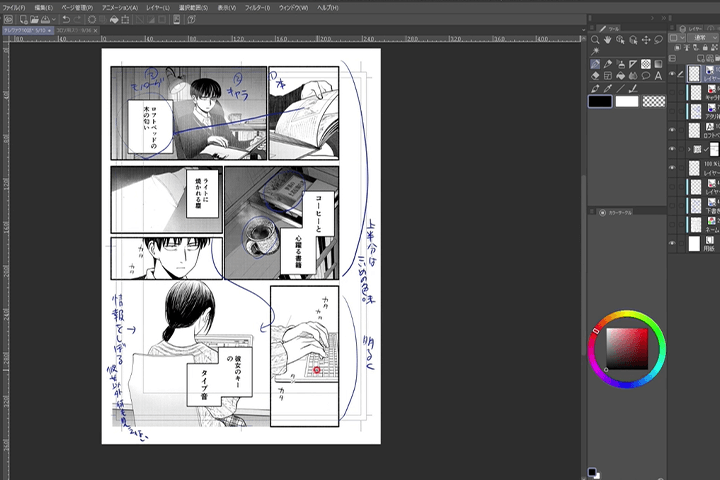Open the blending mode 通常 dropdown
Screen dimensions: 720x480
[703, 37]
